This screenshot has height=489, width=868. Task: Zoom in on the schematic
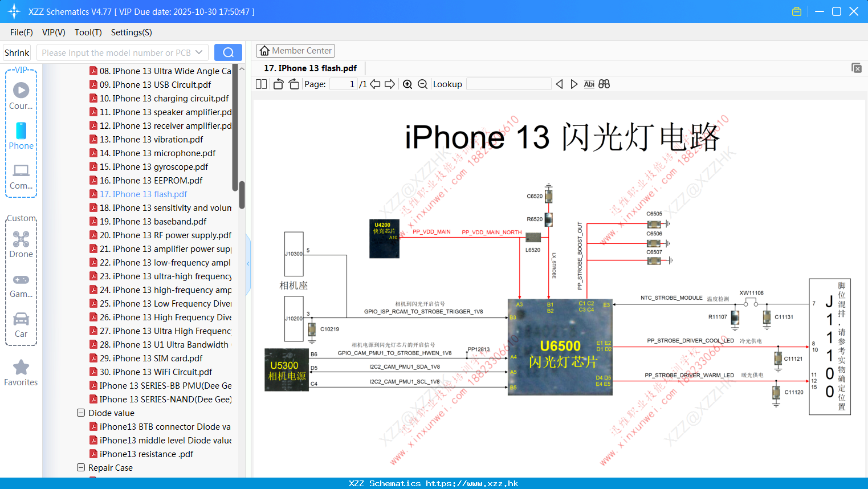coord(407,84)
